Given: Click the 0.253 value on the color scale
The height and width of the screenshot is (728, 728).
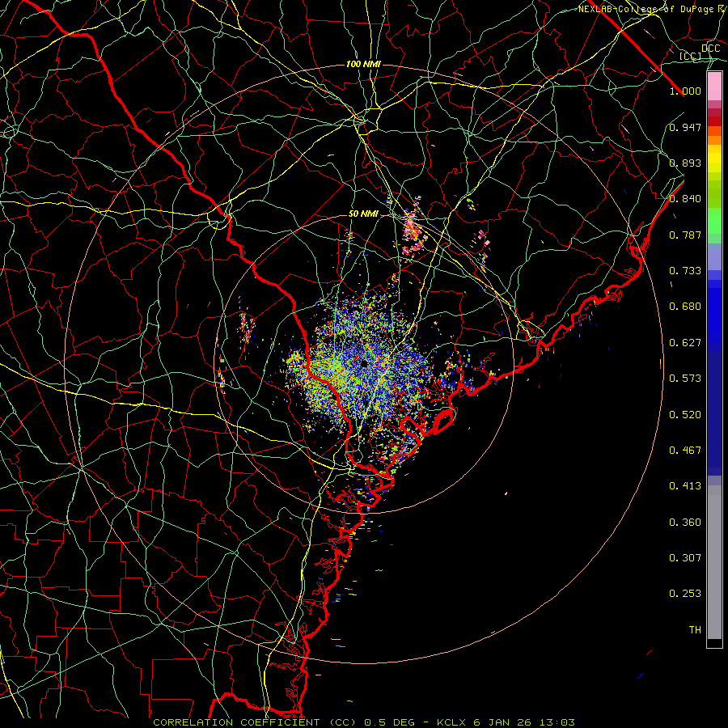Looking at the screenshot, I should [x=685, y=594].
